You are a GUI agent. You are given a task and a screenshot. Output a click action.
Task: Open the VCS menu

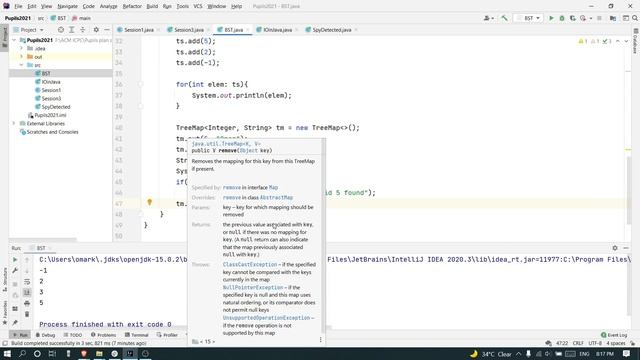pyautogui.click(x=198, y=6)
